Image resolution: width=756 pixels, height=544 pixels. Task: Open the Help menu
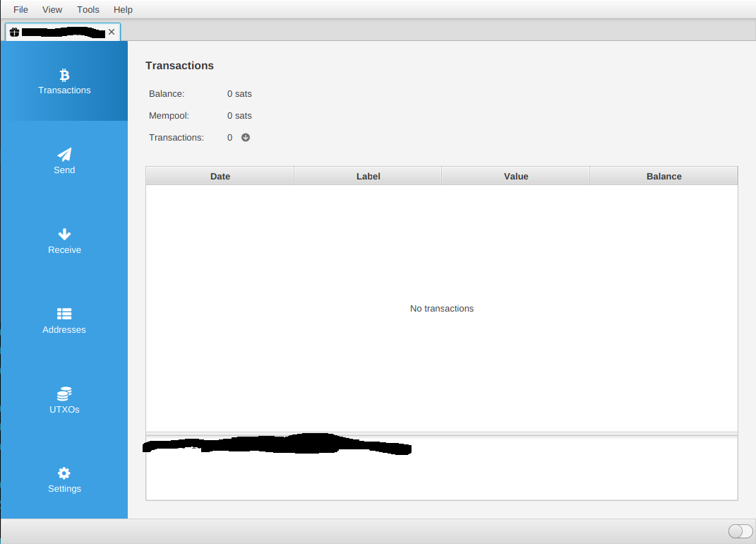pos(123,9)
